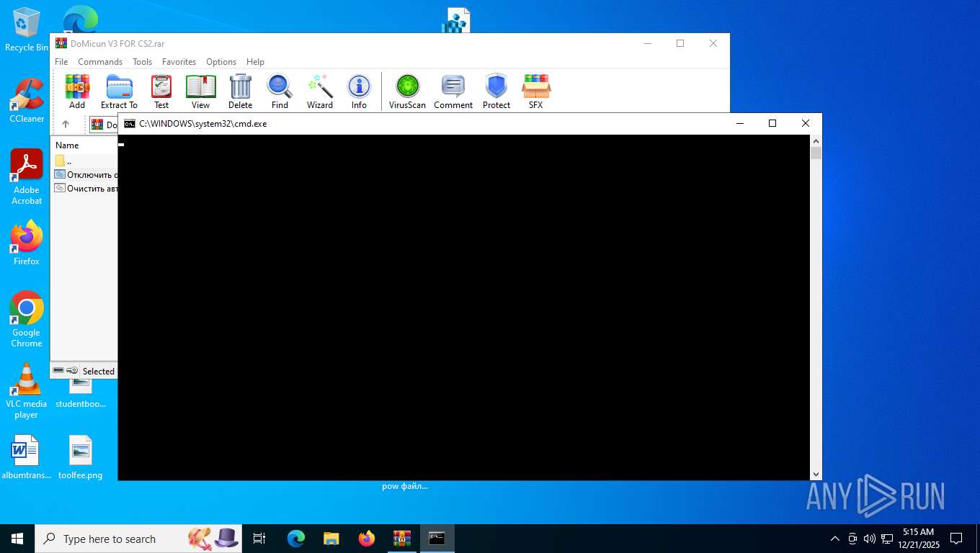Open Task View on the taskbar
The height and width of the screenshot is (553, 980).
point(259,539)
